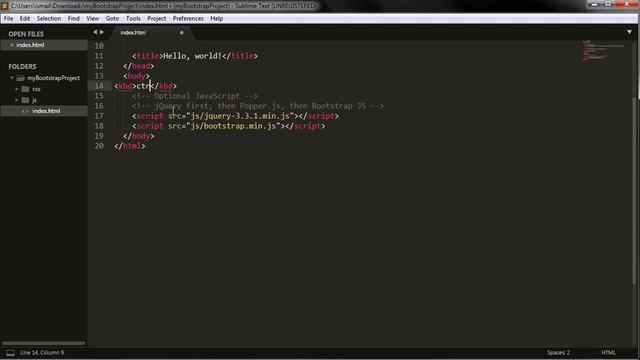This screenshot has width=640, height=360.
Task: Click the OPEN FILES sidebar heading
Action: pos(26,34)
